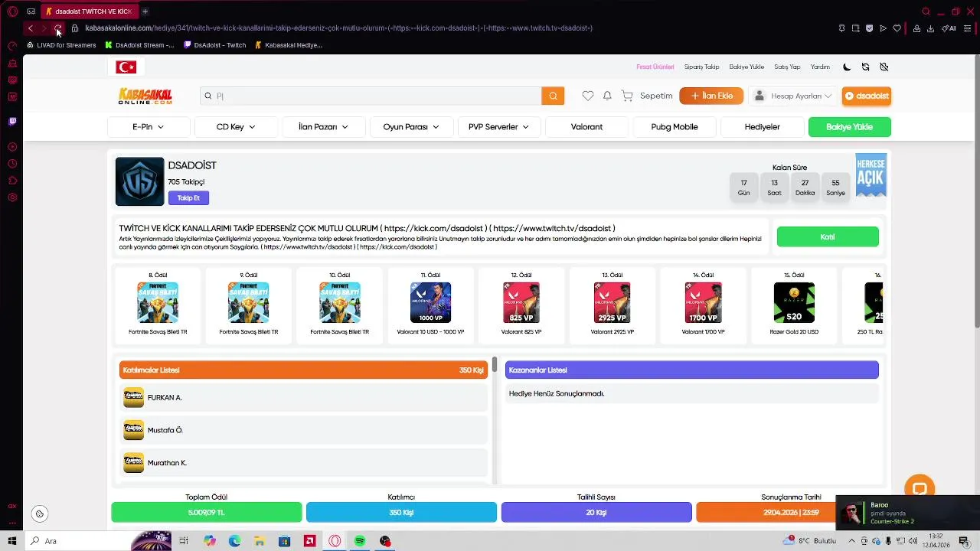Click the orange İlan Ekle button
The image size is (980, 551).
(711, 96)
